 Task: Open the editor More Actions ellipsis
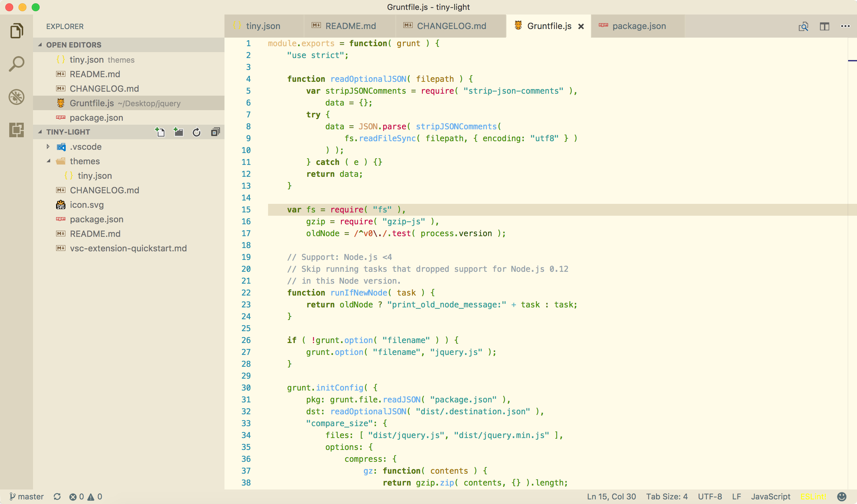(845, 26)
